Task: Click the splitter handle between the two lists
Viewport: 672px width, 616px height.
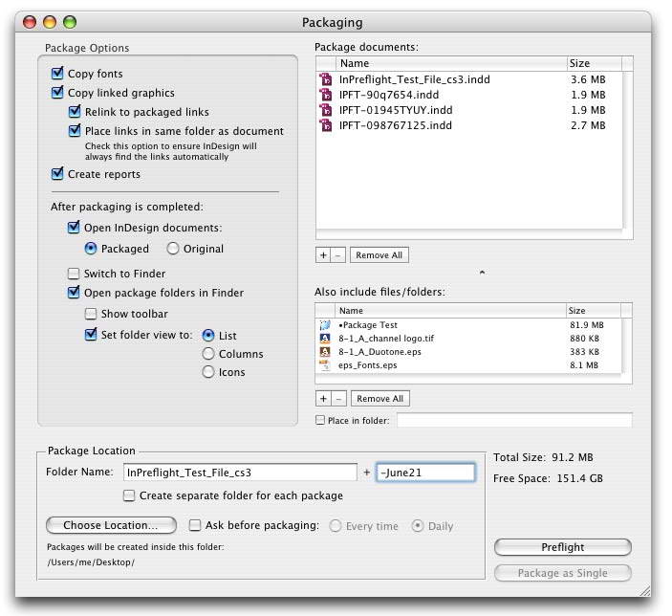Action: pyautogui.click(x=482, y=272)
